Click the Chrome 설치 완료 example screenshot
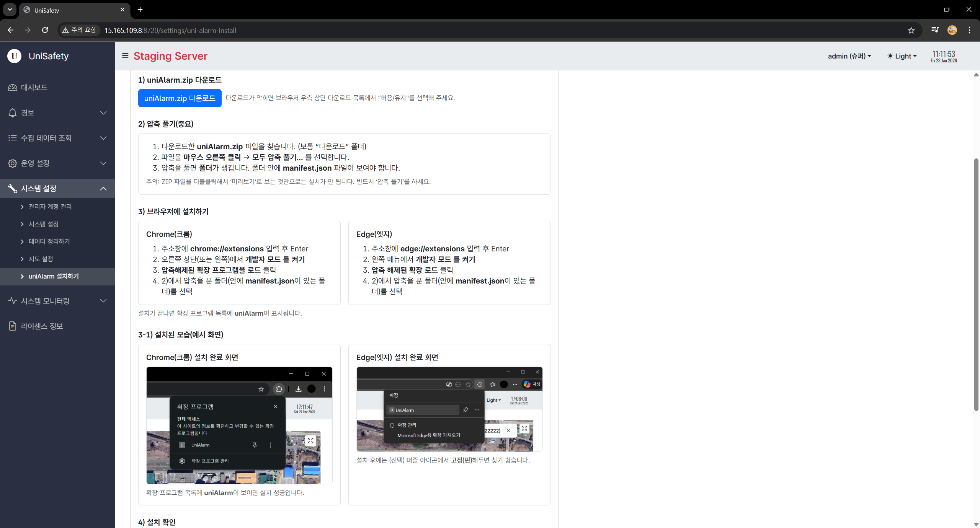 (239, 425)
